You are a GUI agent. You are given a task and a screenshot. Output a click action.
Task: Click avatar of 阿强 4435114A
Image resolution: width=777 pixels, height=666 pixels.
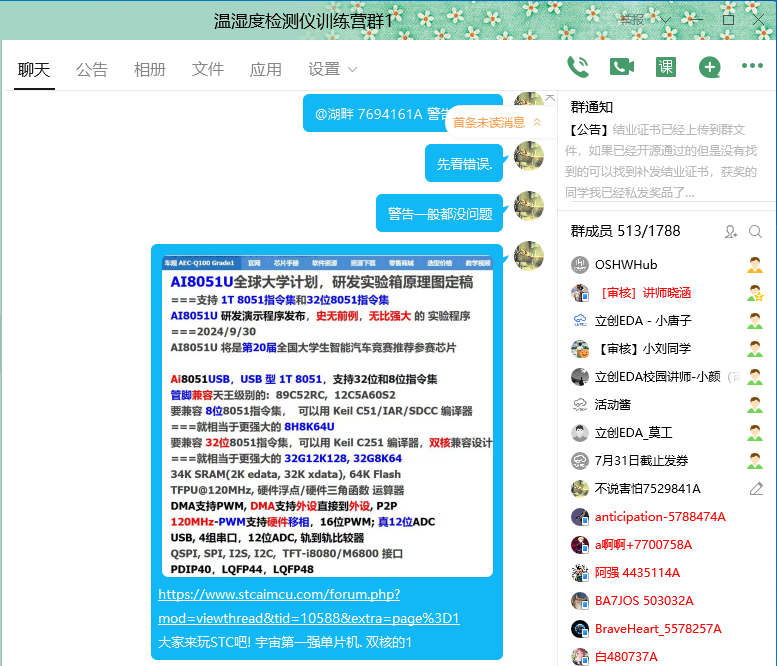580,573
